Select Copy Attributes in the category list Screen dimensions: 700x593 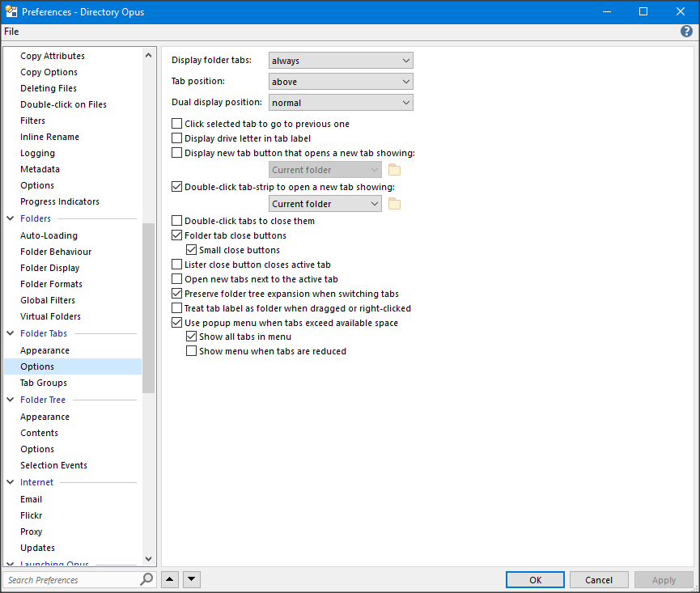(x=53, y=56)
